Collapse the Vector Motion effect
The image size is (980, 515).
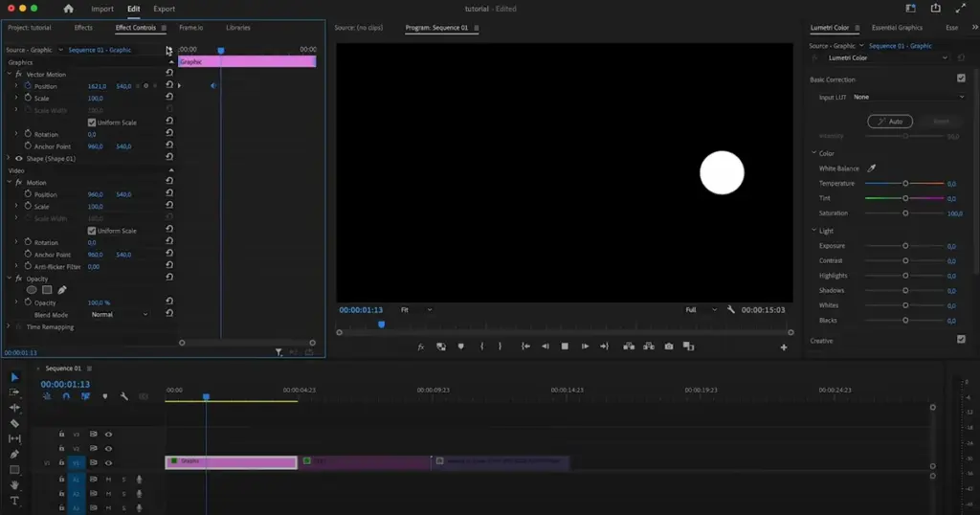[10, 74]
